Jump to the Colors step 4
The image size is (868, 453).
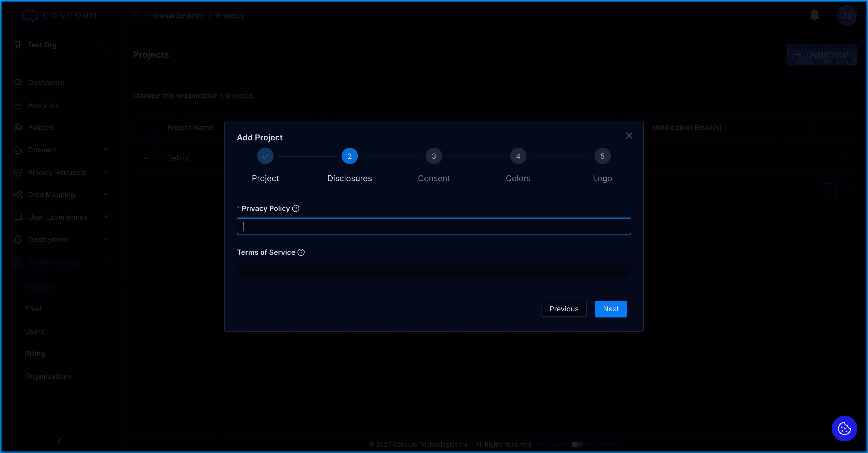(x=518, y=156)
